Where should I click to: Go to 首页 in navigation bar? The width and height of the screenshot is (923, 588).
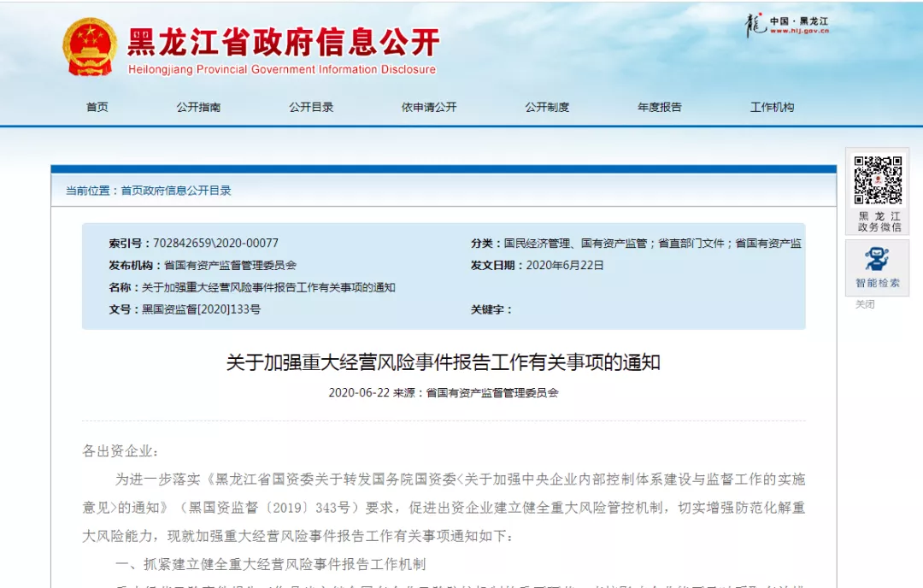pyautogui.click(x=97, y=107)
